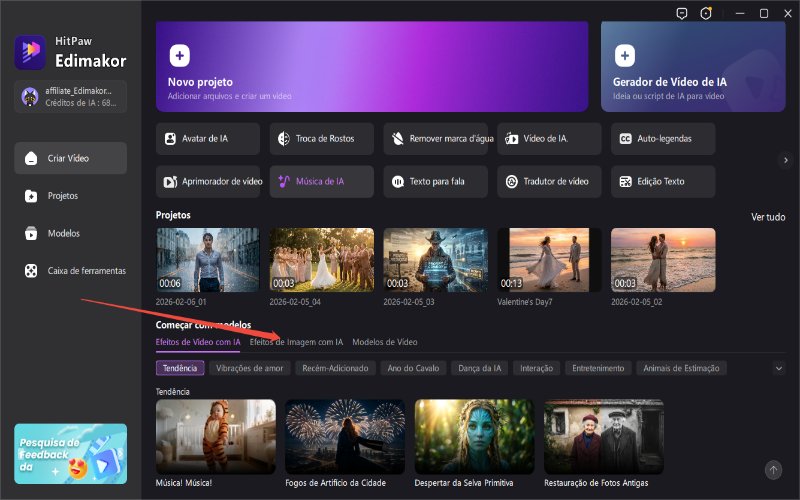The width and height of the screenshot is (800, 500).
Task: Open Remover marca d'água tool
Action: tap(435, 139)
